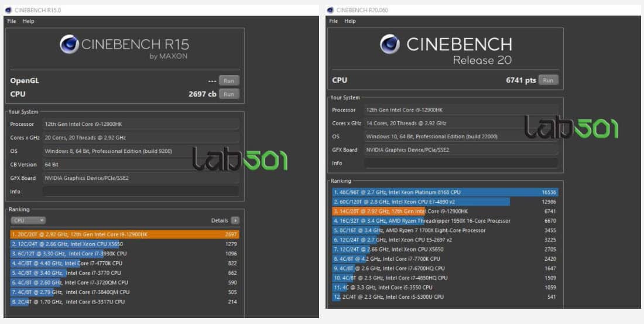
Task: Select R15 ranking row Core i7-3930K
Action: pos(125,254)
